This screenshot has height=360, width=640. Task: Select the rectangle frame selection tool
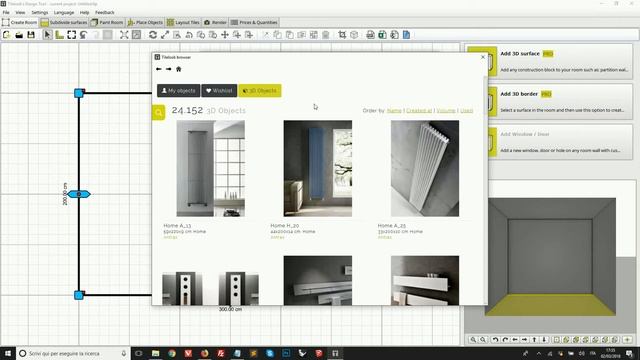point(71,35)
